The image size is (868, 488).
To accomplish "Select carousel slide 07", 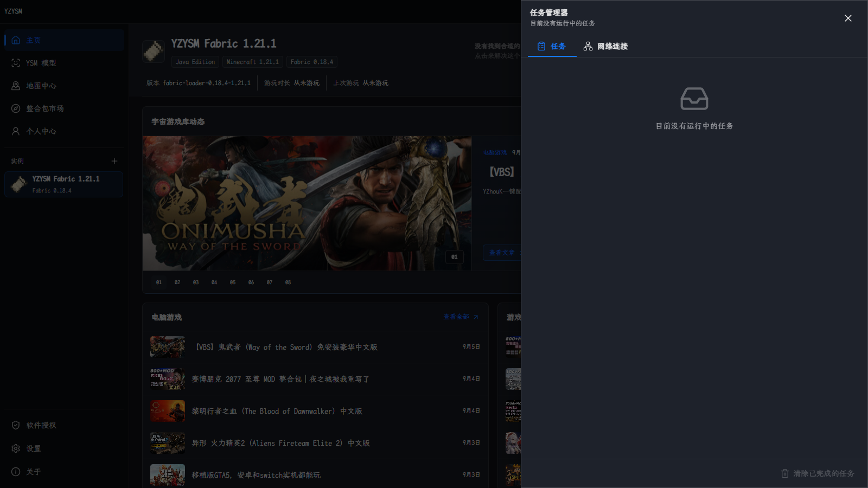I will (270, 282).
